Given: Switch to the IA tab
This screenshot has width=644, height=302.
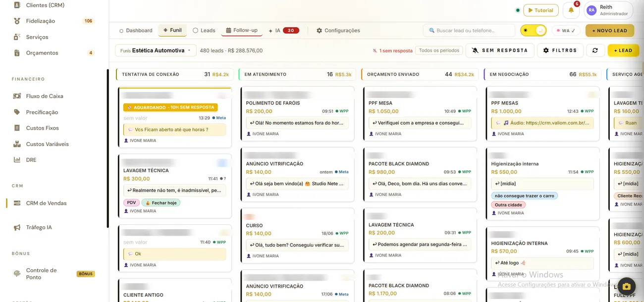Looking at the screenshot, I should point(283,30).
